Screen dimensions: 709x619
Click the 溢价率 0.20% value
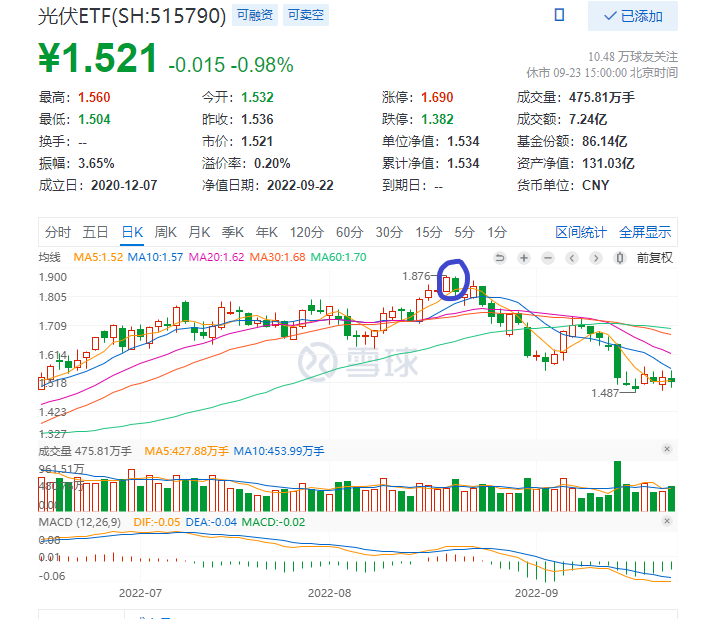pyautogui.click(x=272, y=163)
